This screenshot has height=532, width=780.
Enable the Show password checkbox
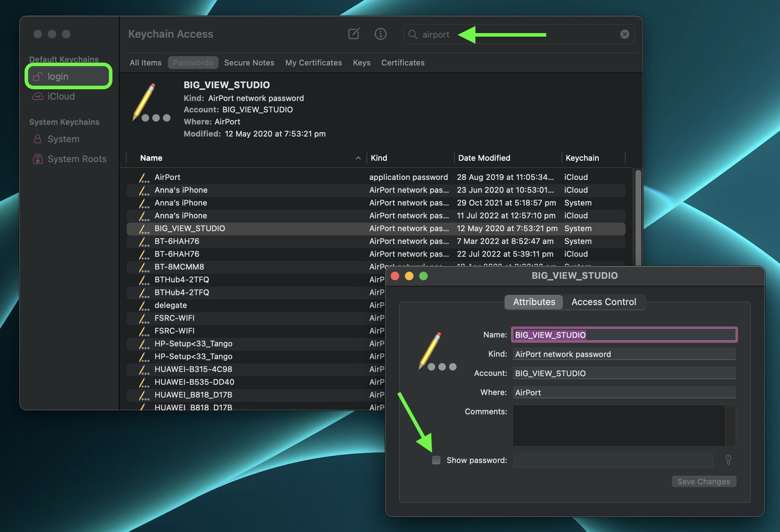(x=436, y=460)
